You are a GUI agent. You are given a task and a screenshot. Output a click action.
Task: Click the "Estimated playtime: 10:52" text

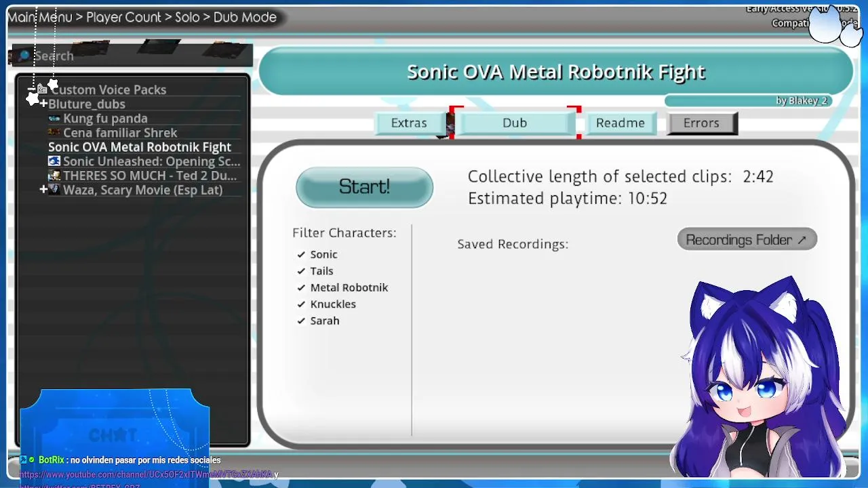point(568,199)
